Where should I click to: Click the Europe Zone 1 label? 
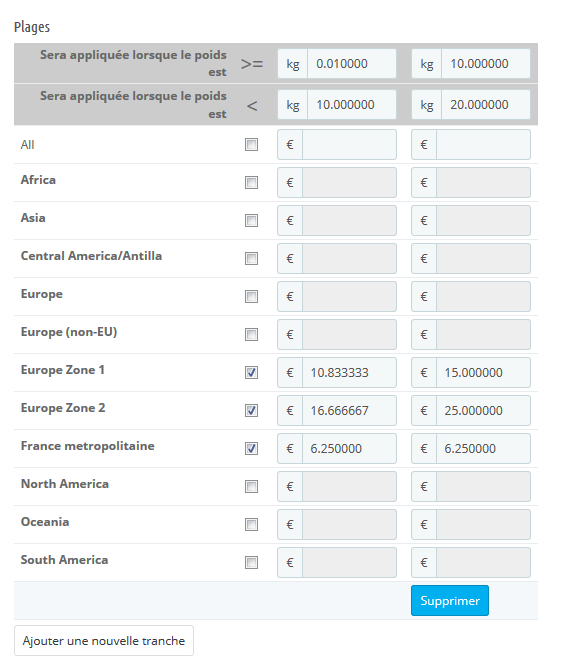[63, 370]
